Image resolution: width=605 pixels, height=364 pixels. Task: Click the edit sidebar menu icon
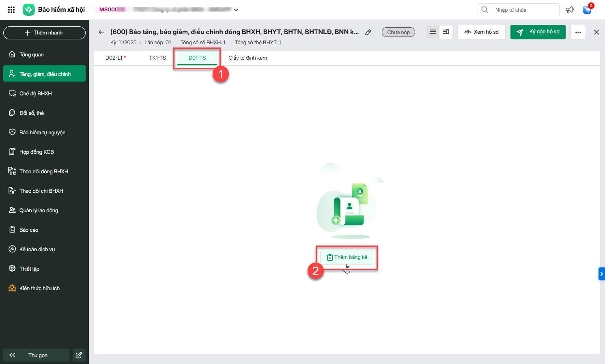79,355
